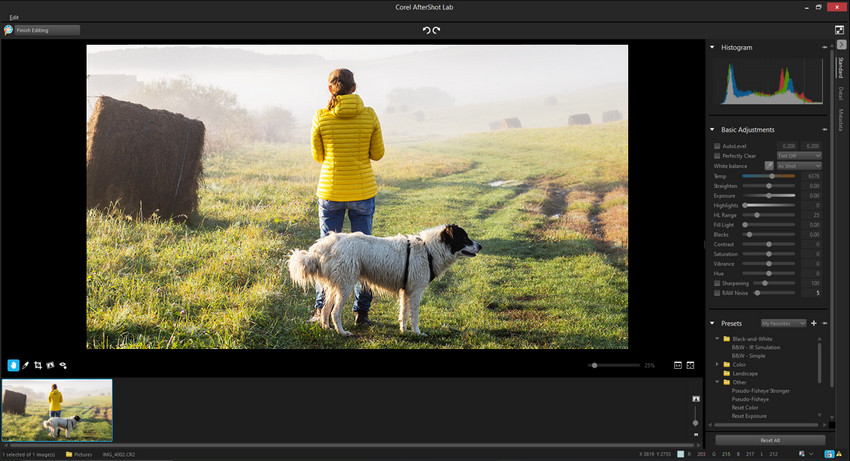Click the AfterShot logo icon at top left
850x461 pixels.
[8, 30]
